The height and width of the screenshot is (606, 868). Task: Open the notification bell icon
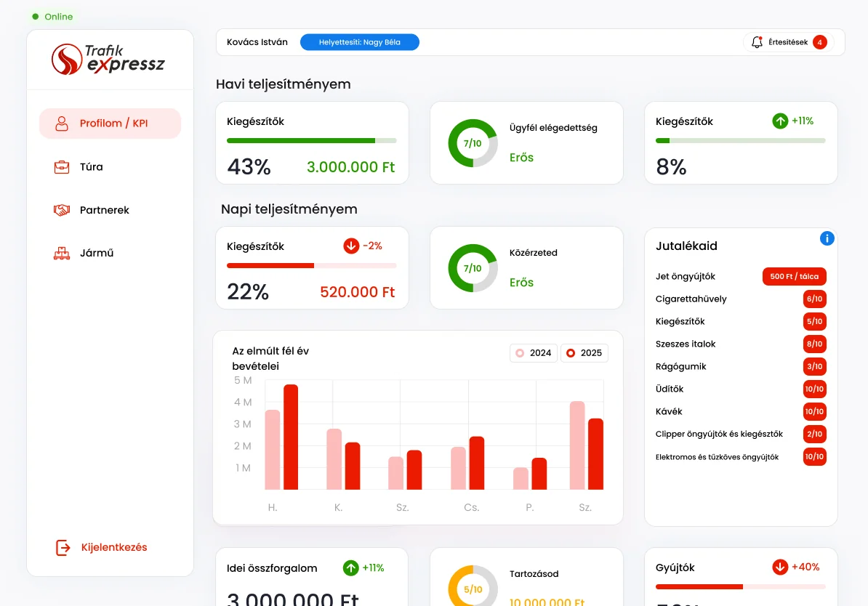[757, 42]
